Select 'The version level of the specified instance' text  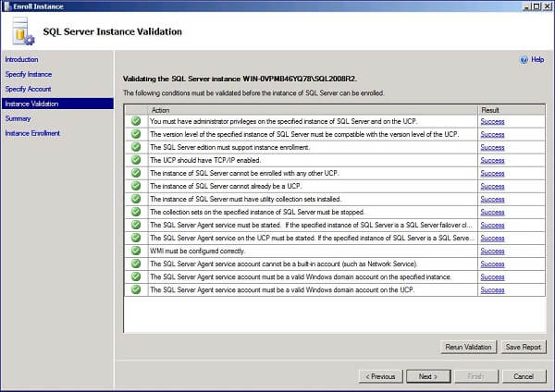click(304, 134)
